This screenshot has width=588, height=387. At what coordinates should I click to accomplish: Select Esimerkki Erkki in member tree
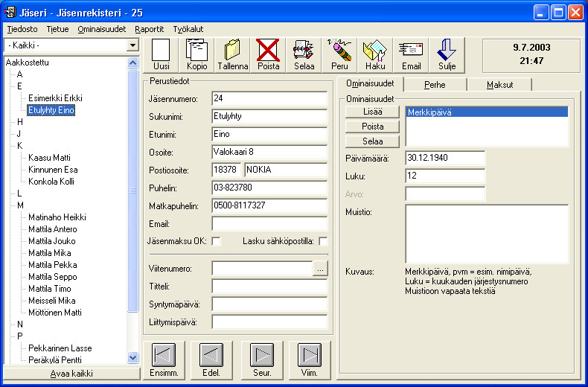pos(55,98)
